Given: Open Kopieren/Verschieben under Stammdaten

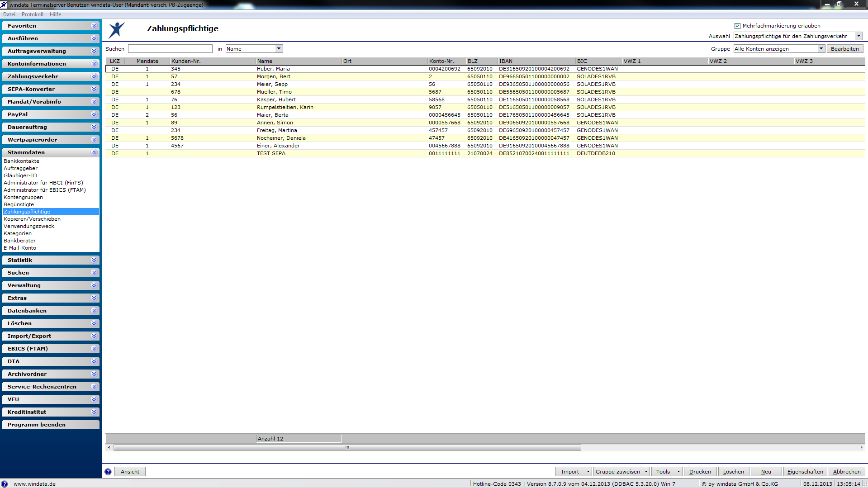Looking at the screenshot, I should (x=32, y=219).
